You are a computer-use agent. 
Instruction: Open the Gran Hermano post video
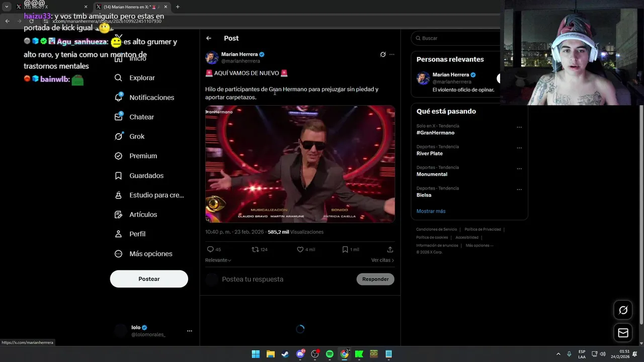pyautogui.click(x=300, y=164)
